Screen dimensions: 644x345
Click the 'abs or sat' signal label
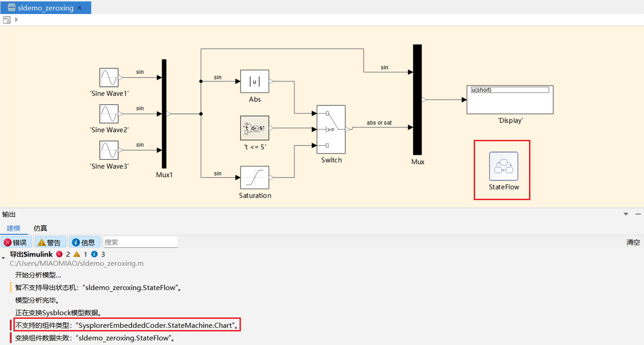click(379, 122)
